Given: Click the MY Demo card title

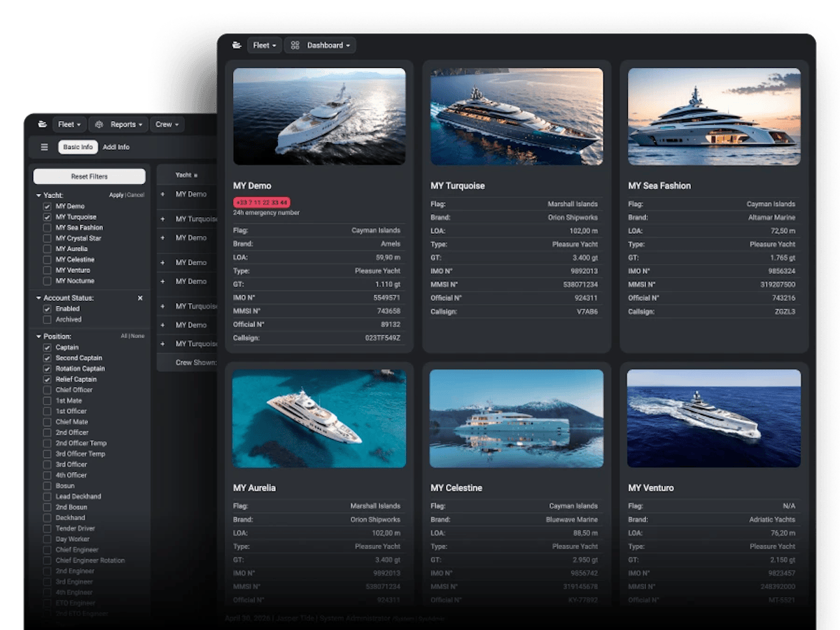Looking at the screenshot, I should [x=252, y=185].
